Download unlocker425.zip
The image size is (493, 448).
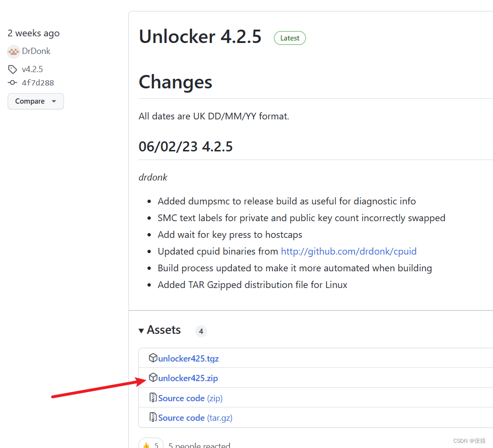[188, 378]
